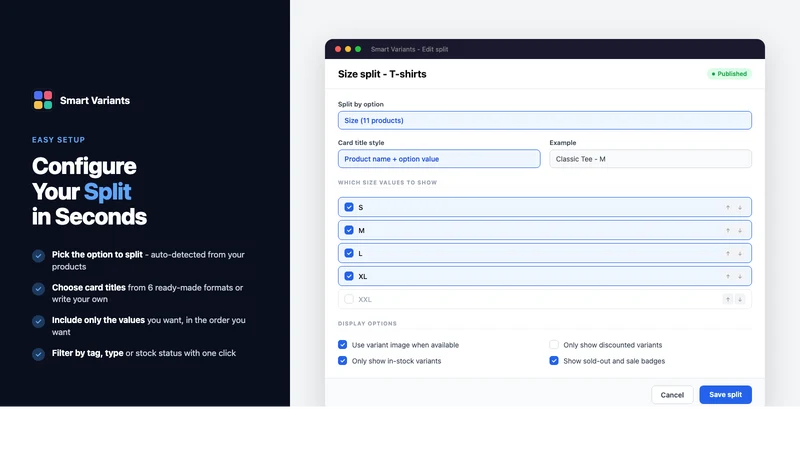
Task: Click the Example field showing Classic Tee - M
Action: [x=651, y=159]
